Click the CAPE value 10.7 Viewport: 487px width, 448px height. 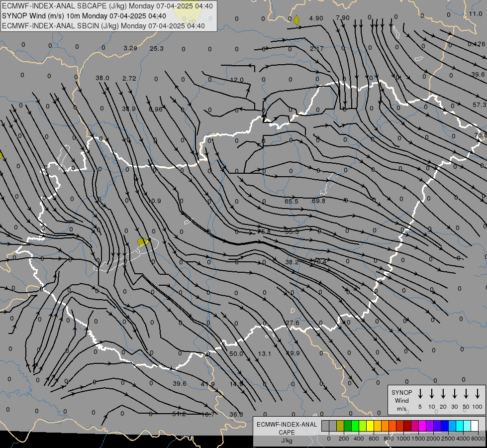point(208,414)
